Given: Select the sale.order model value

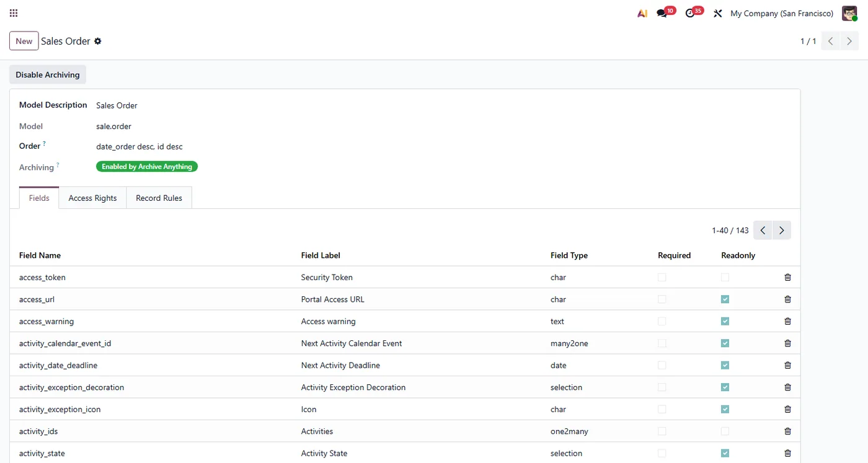Looking at the screenshot, I should [x=113, y=126].
